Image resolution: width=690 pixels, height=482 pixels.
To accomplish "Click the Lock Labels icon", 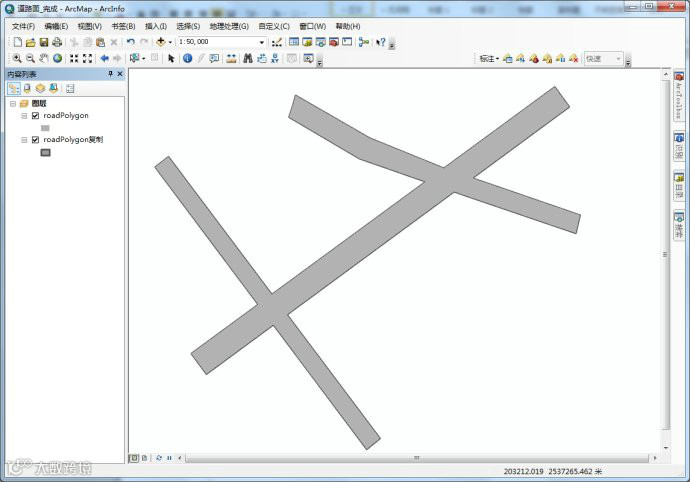I will click(547, 58).
